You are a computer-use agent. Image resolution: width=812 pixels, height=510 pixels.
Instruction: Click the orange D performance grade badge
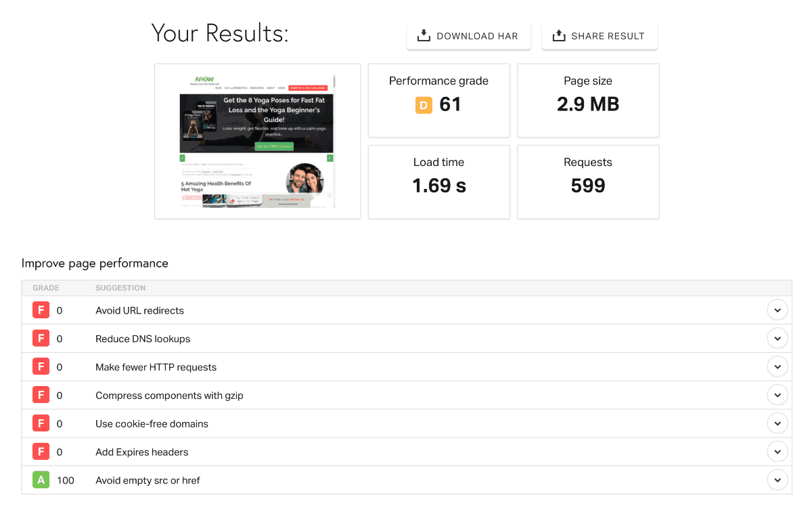(424, 105)
